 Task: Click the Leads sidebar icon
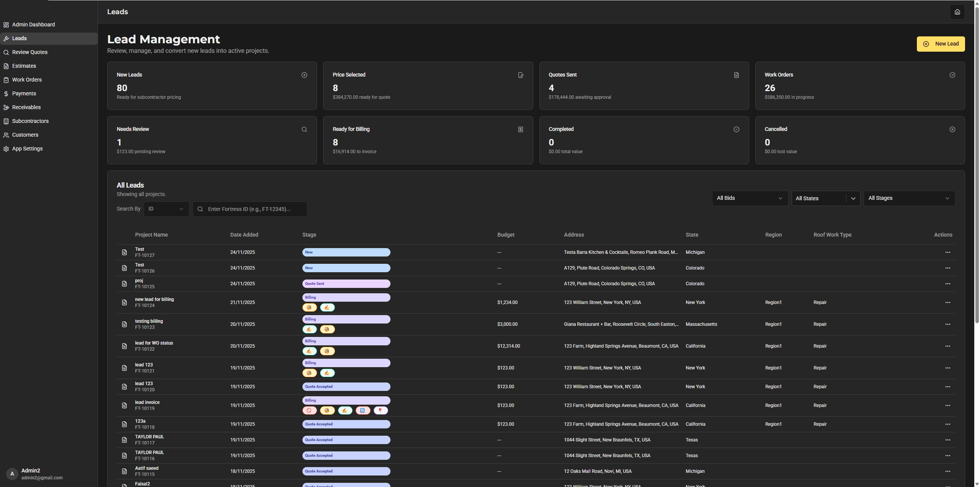tap(6, 38)
